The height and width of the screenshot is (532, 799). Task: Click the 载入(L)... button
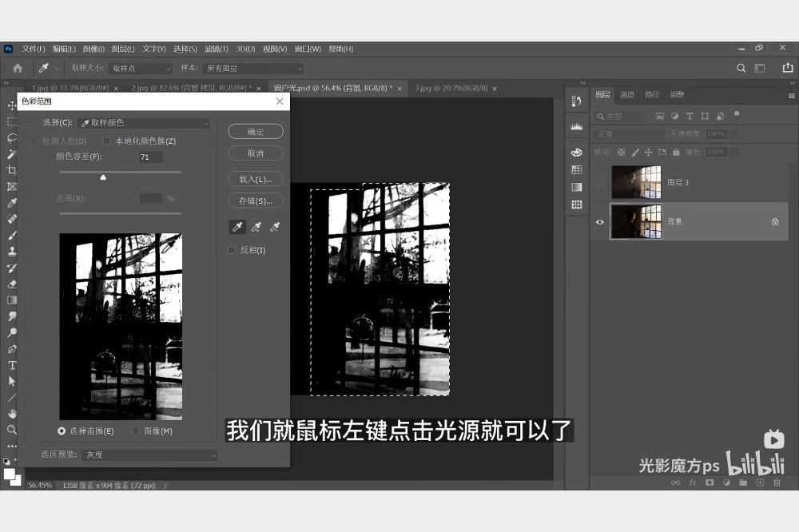pos(256,180)
